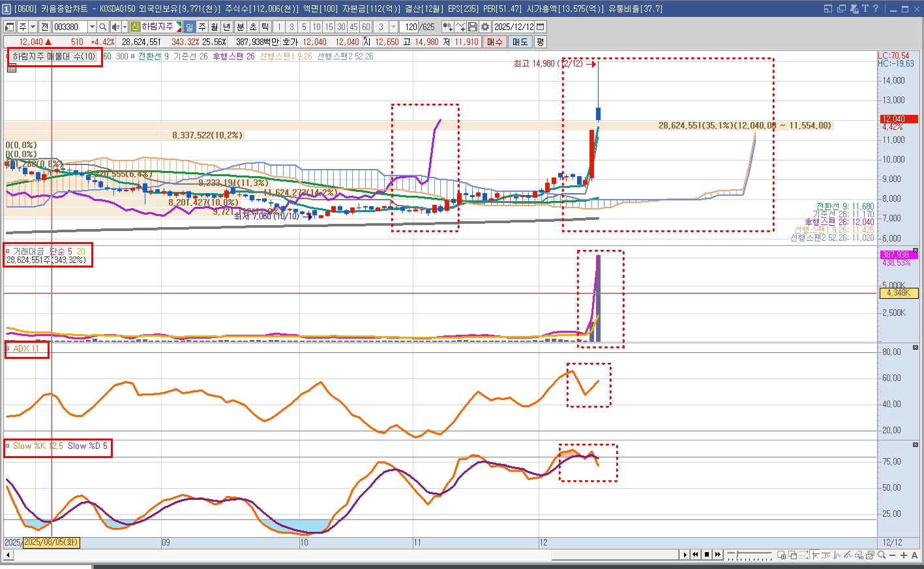Click the pin lock icon in title bar
The height and width of the screenshot is (569, 924).
pos(854,8)
